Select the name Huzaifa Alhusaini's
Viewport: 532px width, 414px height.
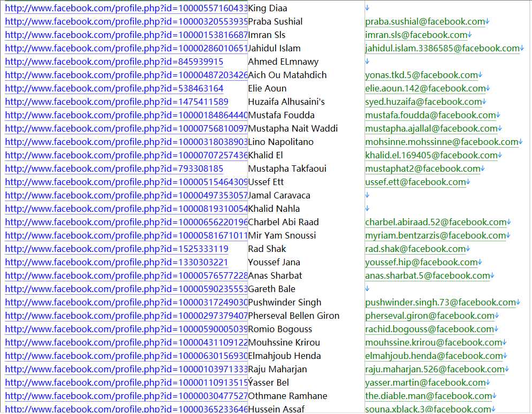(x=286, y=102)
